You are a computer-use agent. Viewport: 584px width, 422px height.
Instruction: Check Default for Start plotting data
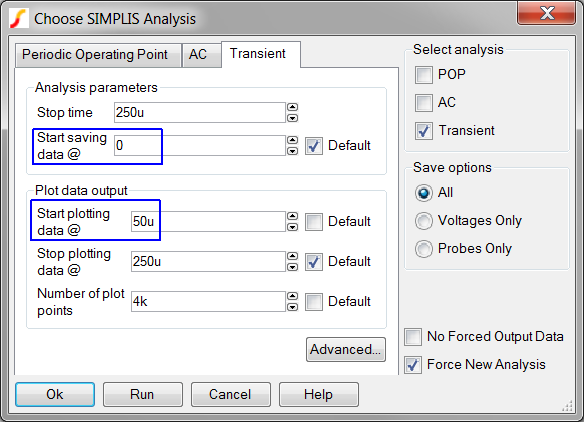(314, 222)
